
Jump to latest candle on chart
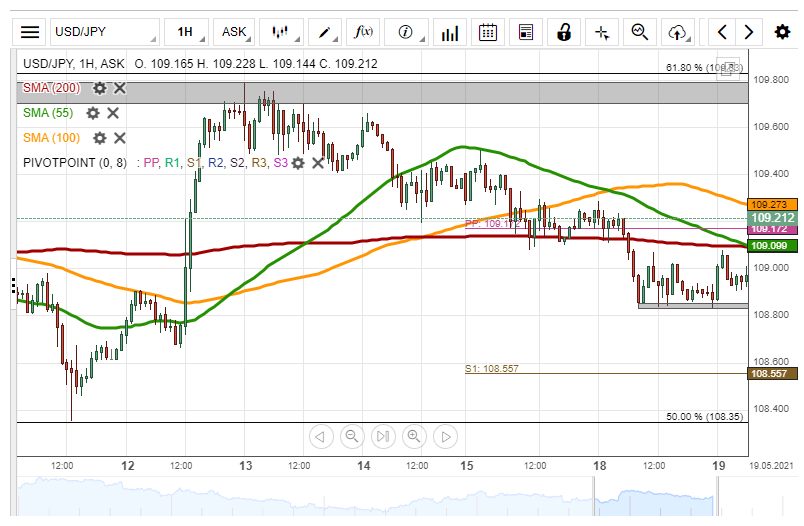pyautogui.click(x=382, y=436)
